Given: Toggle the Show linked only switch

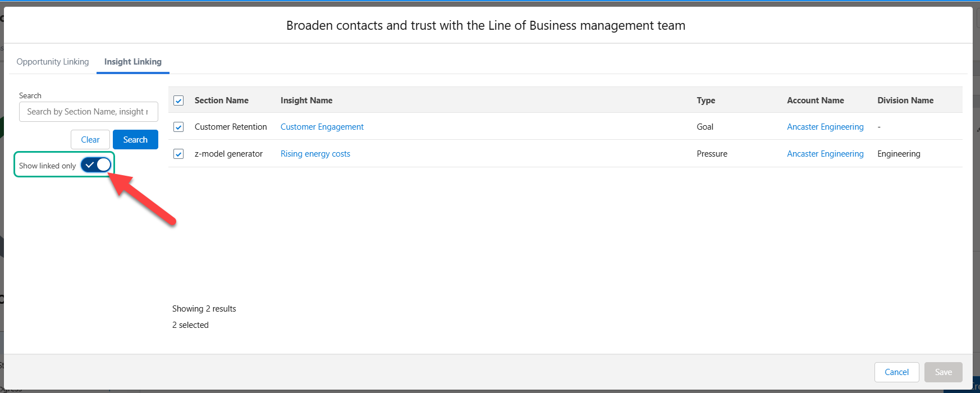Looking at the screenshot, I should click(96, 165).
